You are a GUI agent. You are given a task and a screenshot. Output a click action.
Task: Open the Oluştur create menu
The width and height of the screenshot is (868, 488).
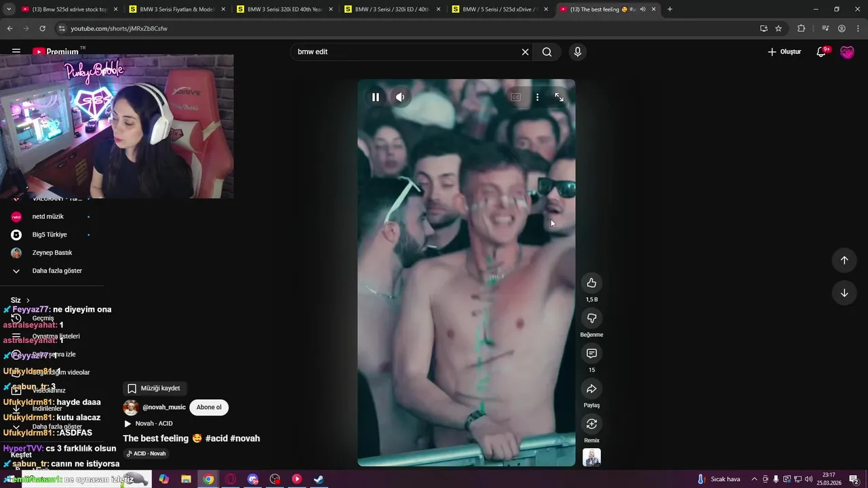point(784,52)
